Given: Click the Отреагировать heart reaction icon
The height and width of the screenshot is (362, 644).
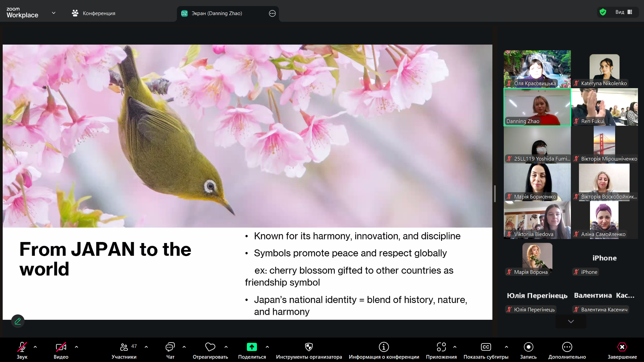Looking at the screenshot, I should coord(210,347).
